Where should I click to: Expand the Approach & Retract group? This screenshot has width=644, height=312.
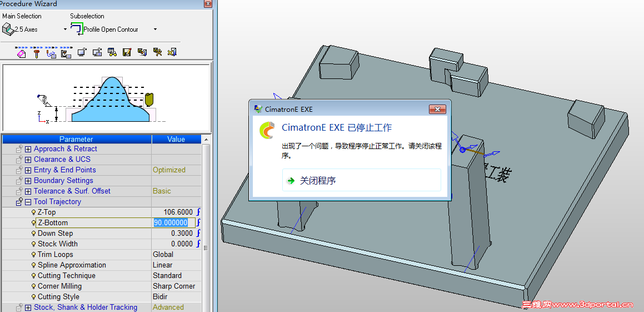(28, 149)
